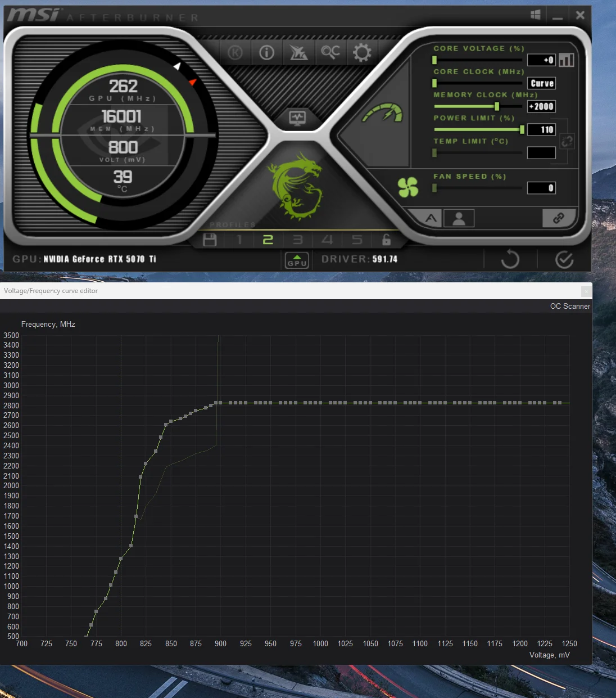Click the temperature reading 39
The image size is (616, 698).
coord(123,177)
